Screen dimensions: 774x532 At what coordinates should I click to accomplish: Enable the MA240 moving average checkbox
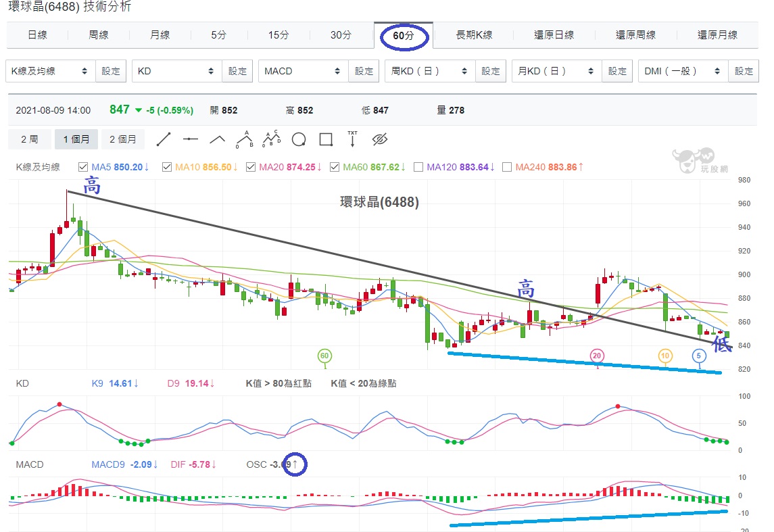point(507,167)
